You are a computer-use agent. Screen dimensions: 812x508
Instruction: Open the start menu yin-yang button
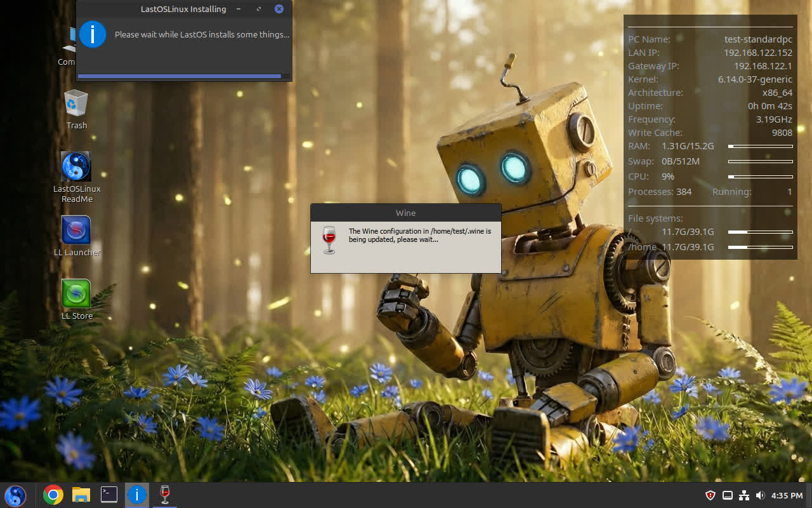tap(15, 495)
